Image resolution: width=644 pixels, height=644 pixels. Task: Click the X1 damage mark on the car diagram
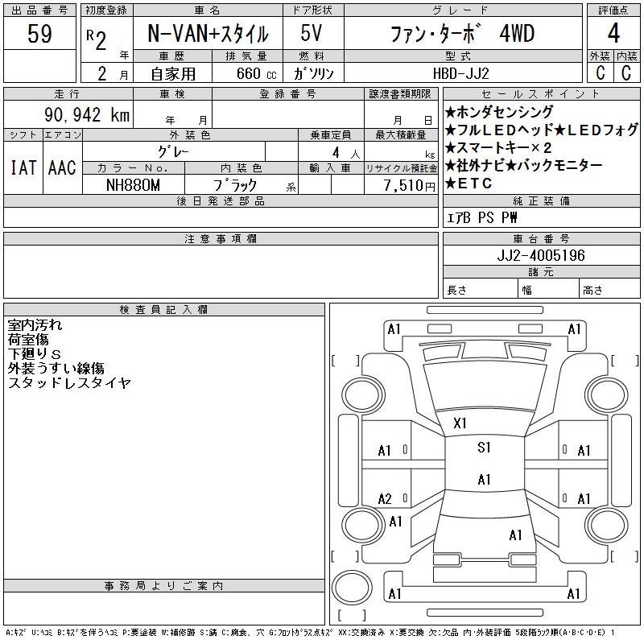pos(460,423)
